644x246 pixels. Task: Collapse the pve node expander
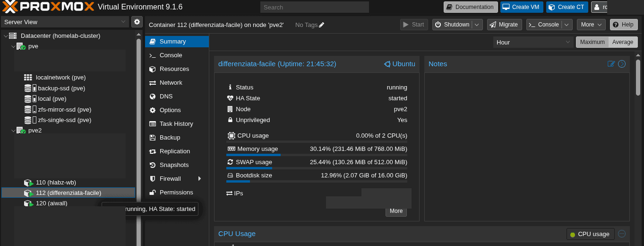click(x=13, y=46)
